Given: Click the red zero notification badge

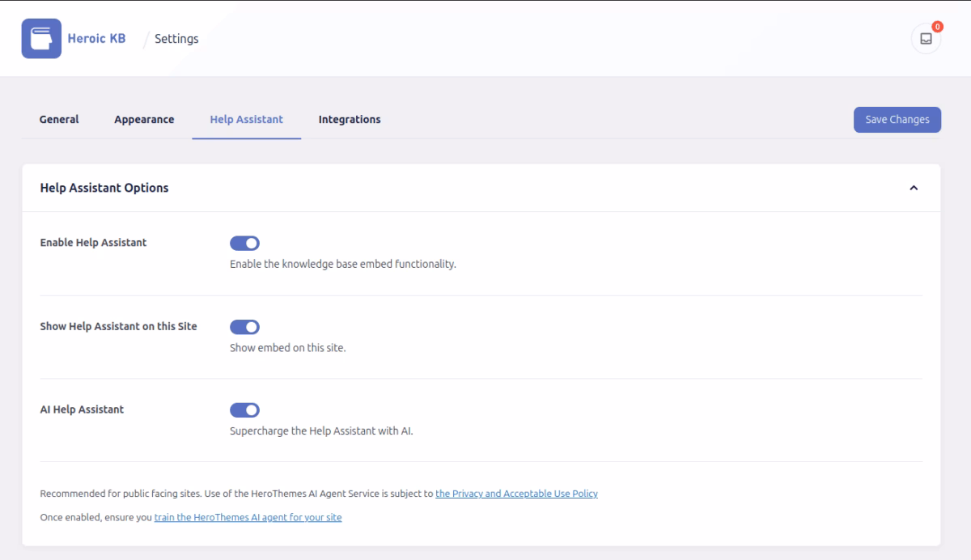Looking at the screenshot, I should click(x=936, y=27).
